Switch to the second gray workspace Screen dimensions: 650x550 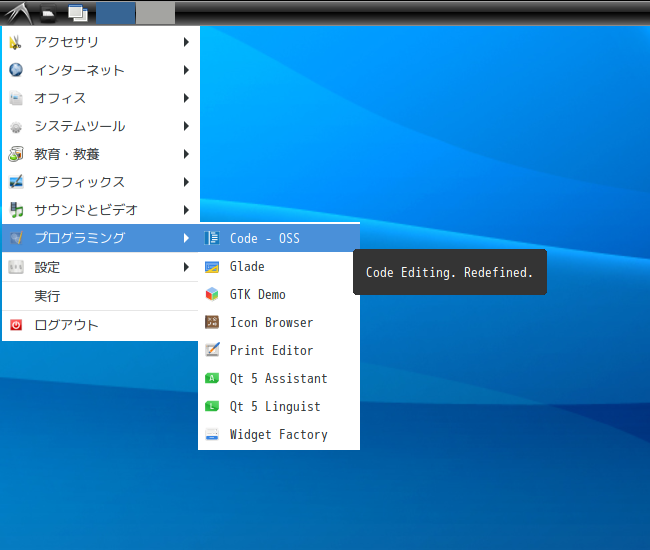point(155,13)
